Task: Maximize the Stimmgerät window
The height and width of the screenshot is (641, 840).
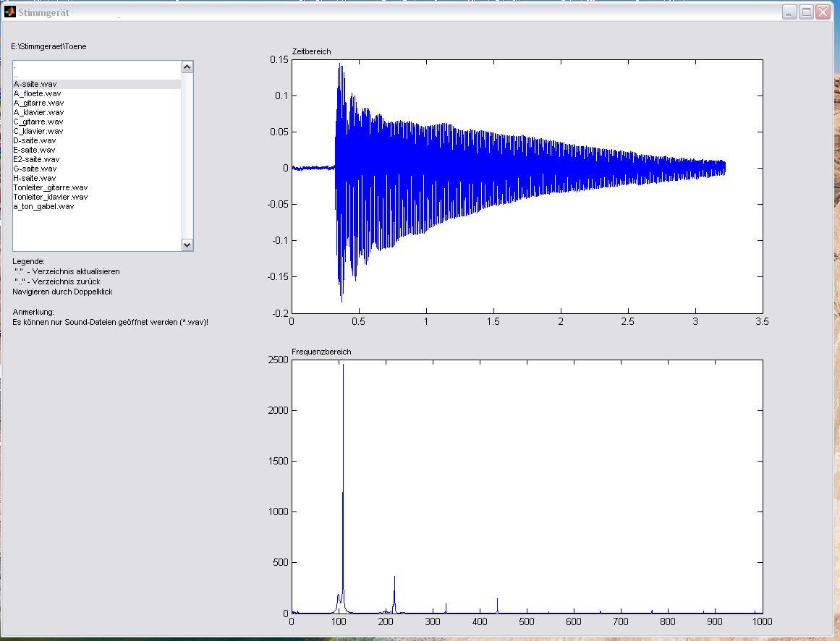Action: (x=806, y=12)
